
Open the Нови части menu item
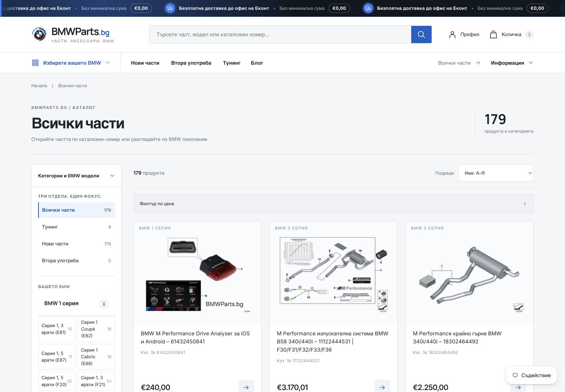click(x=145, y=63)
